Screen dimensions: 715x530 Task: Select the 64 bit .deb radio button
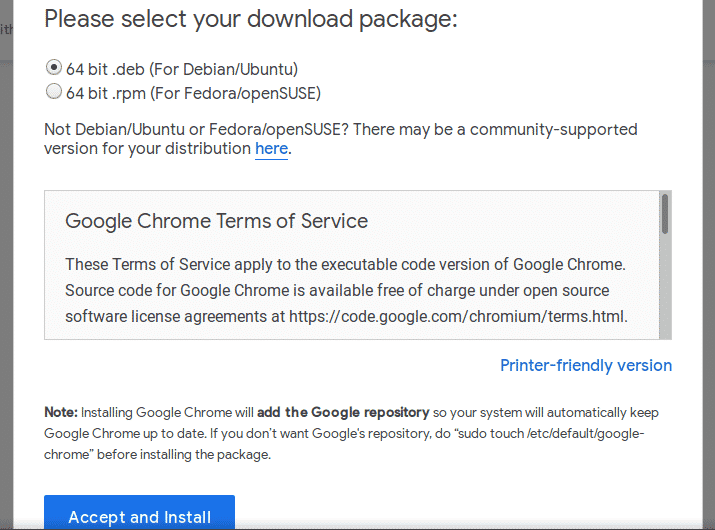53,68
